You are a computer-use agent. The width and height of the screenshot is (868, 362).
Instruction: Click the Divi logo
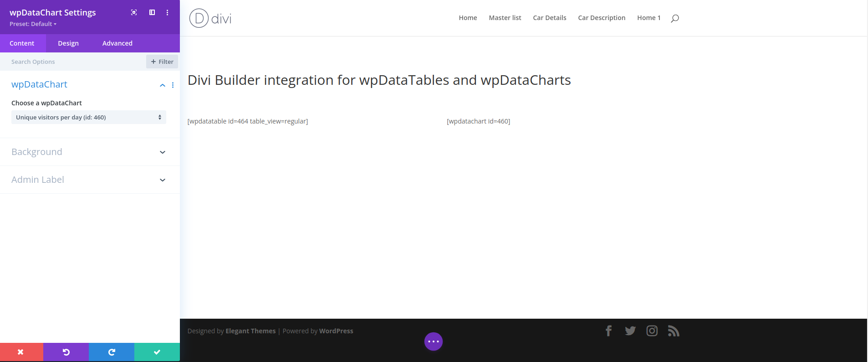coord(210,18)
